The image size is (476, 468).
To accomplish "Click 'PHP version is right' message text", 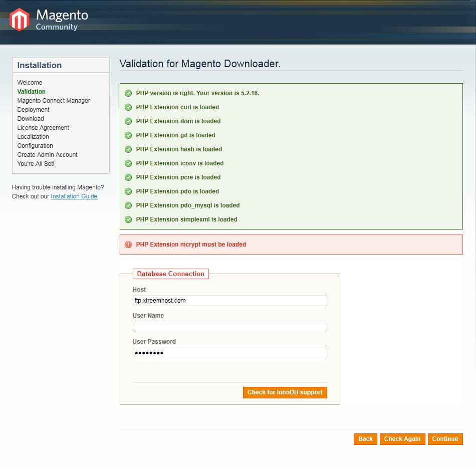I will point(197,93).
